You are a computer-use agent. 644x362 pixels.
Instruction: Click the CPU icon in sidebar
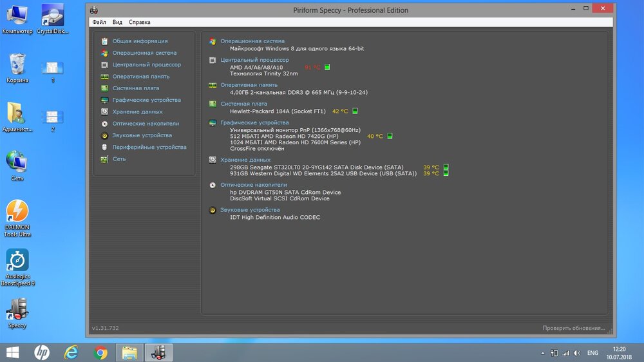pos(104,65)
